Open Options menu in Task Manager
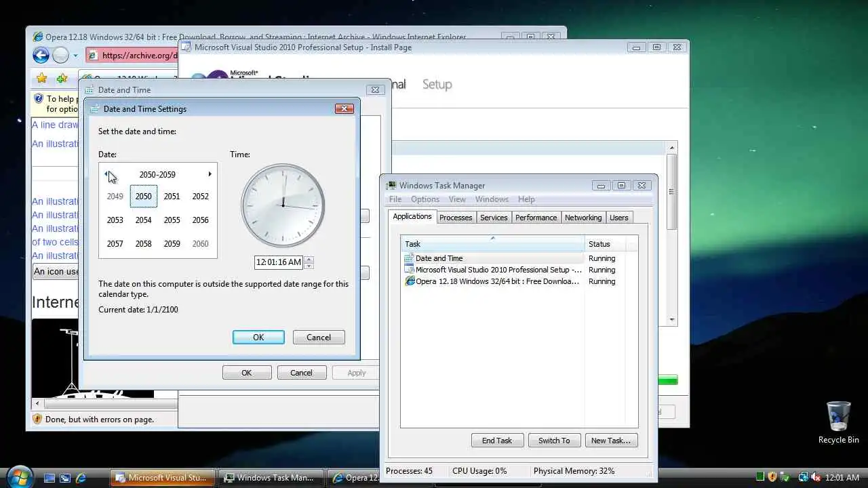 (x=425, y=199)
